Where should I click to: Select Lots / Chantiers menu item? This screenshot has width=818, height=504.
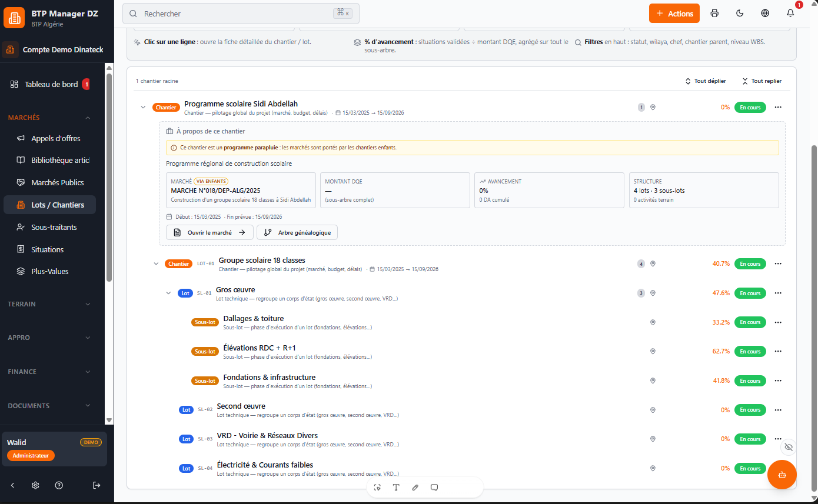50,205
